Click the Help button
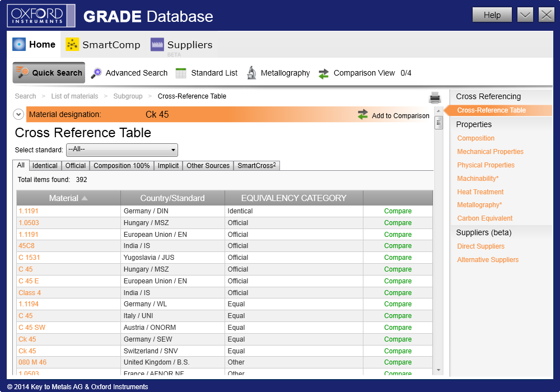Viewport: 560px width, 392px height. tap(492, 15)
